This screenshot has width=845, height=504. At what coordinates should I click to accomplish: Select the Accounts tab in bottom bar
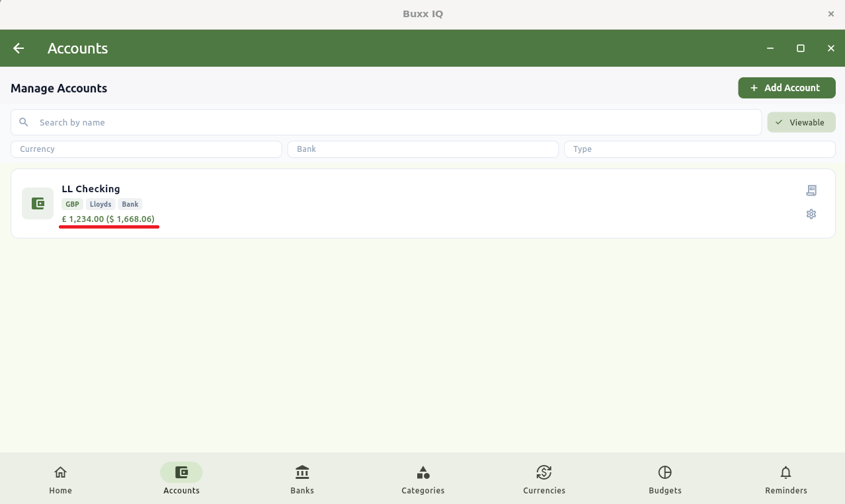click(x=181, y=479)
